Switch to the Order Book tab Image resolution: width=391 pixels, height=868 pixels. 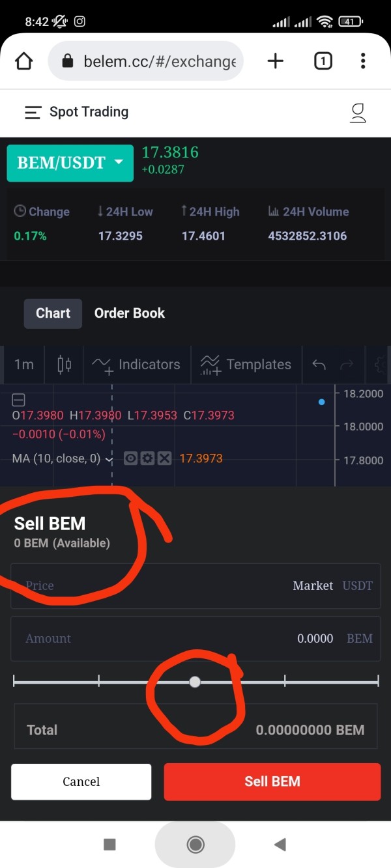click(x=130, y=313)
